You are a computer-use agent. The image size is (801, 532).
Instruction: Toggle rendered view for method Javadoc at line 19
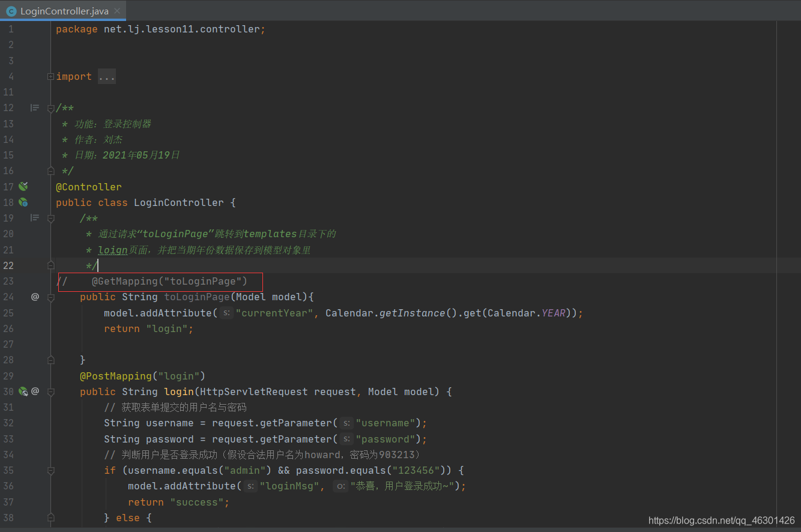click(35, 218)
